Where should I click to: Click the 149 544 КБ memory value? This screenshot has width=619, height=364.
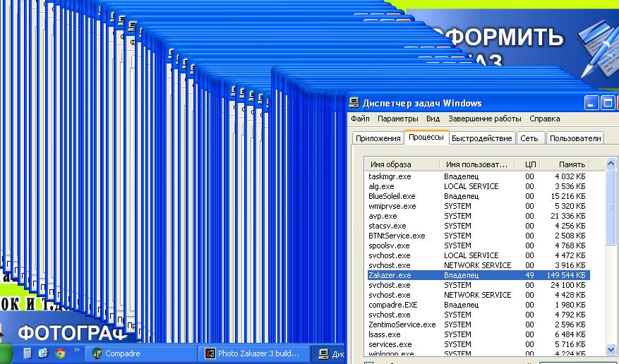point(566,275)
